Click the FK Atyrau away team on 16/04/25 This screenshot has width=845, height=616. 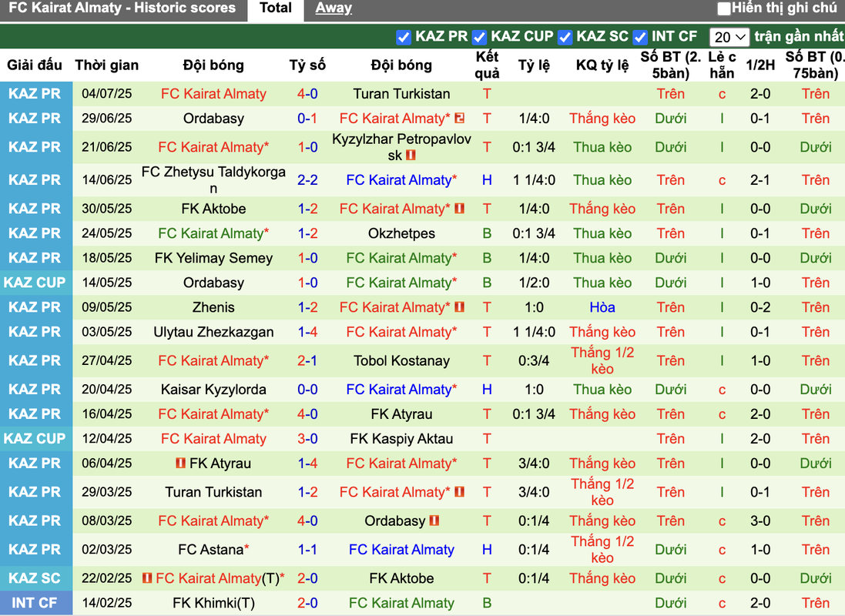pyautogui.click(x=401, y=414)
